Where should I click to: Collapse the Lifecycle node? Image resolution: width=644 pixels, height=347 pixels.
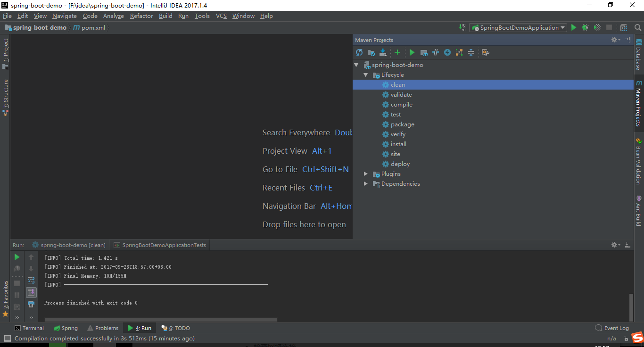[x=366, y=74]
